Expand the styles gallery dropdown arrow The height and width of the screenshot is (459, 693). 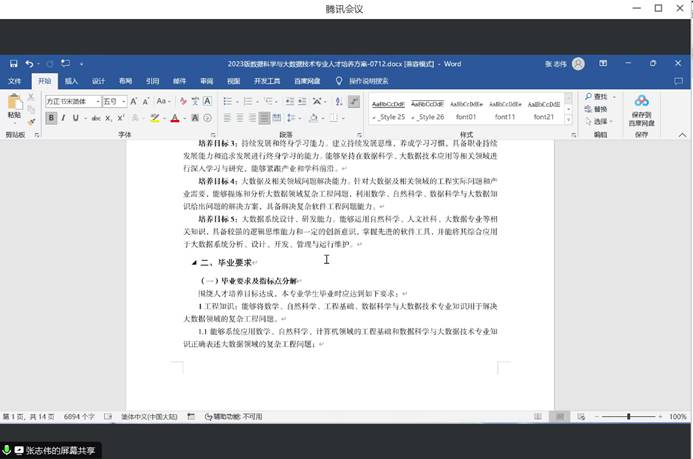click(x=567, y=119)
